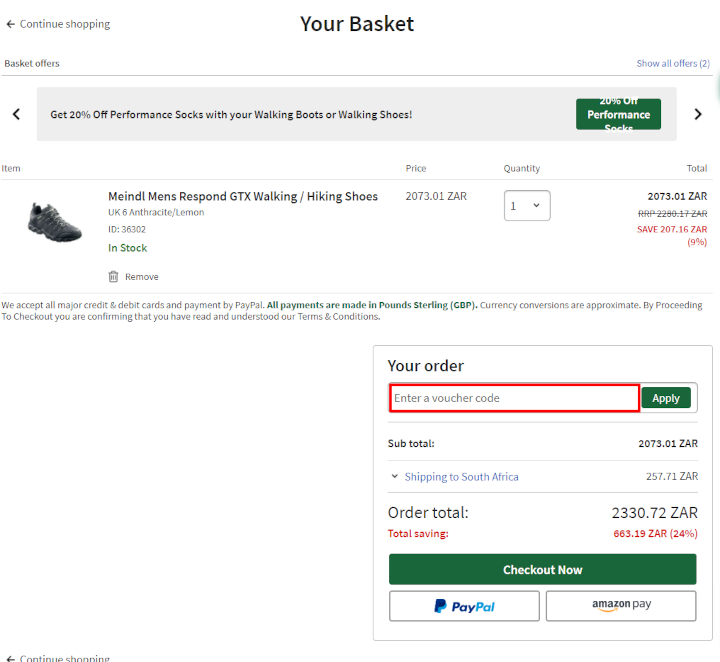This screenshot has height=662, width=720.
Task: Click the In Stock status text
Action: (x=128, y=248)
